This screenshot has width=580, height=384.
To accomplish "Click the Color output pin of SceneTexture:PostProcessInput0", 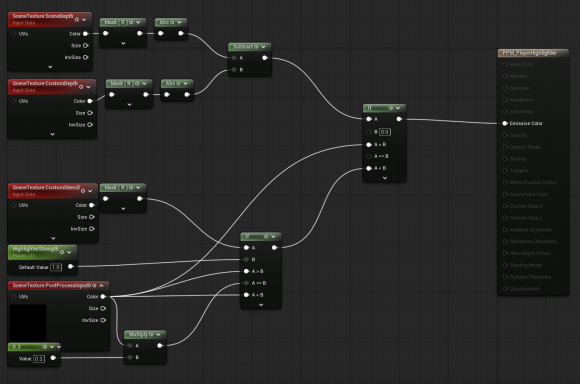I will (103, 296).
